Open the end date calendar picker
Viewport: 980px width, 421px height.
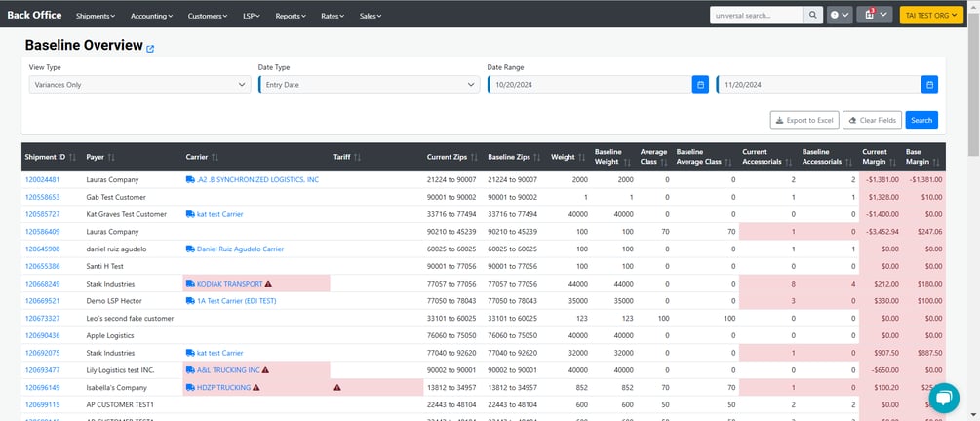929,85
